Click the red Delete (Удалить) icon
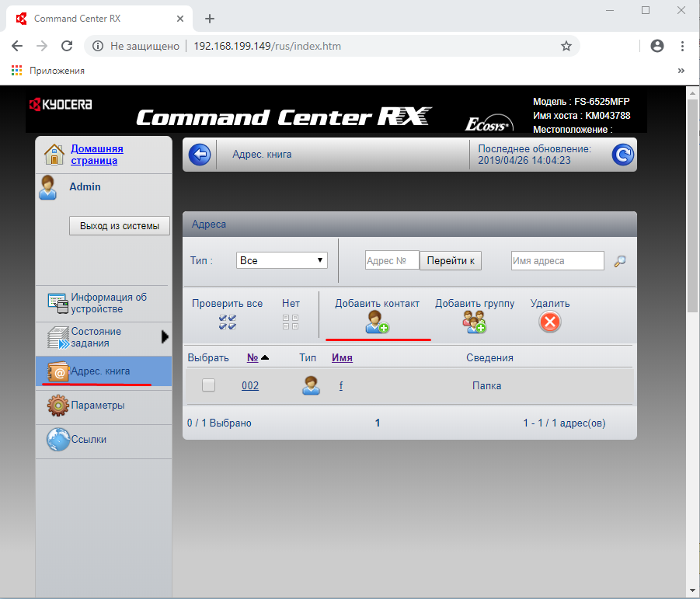Image resolution: width=700 pixels, height=599 pixels. [549, 322]
